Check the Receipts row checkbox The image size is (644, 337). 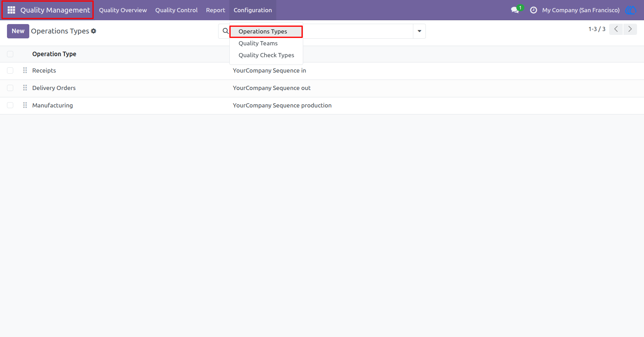10,70
